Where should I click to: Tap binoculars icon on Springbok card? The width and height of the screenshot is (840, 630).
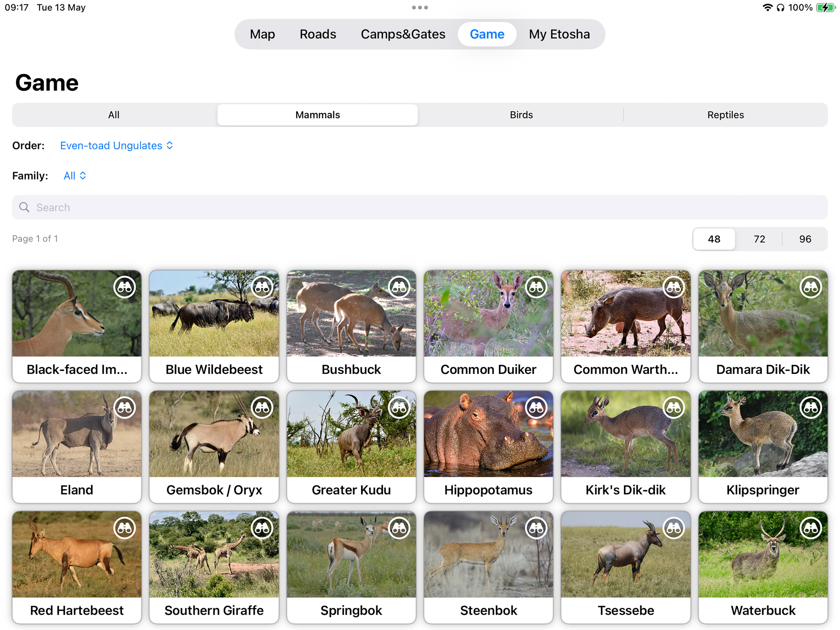coord(399,528)
